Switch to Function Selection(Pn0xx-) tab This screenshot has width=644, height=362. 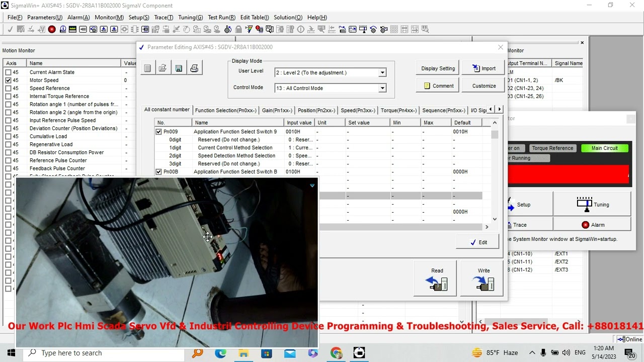click(225, 110)
